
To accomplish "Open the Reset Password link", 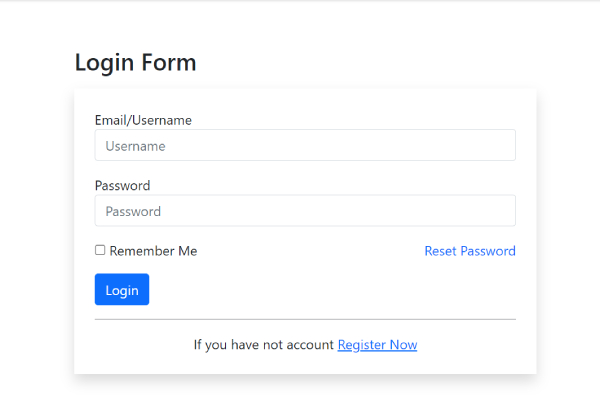I will (470, 251).
